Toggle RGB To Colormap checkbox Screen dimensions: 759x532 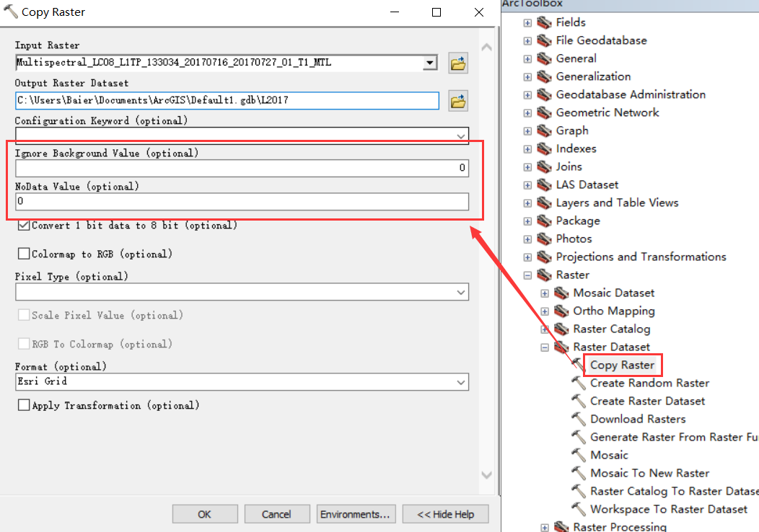[x=24, y=344]
